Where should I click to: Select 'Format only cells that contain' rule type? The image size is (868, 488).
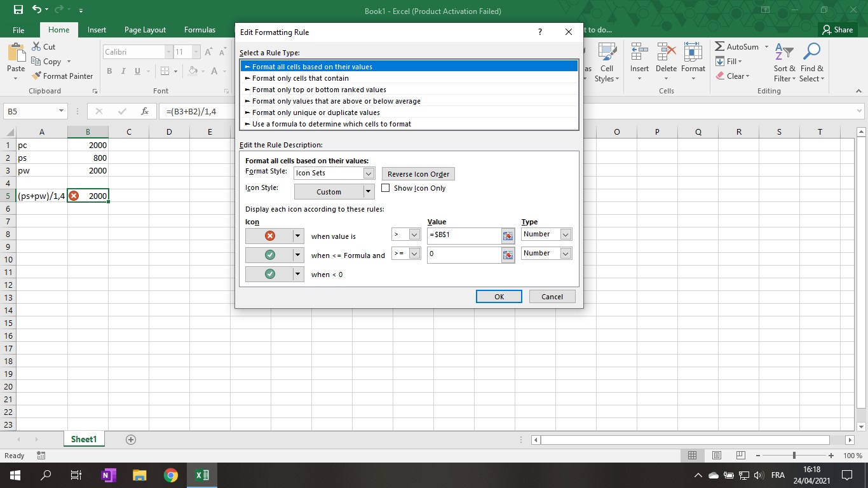[x=409, y=78]
